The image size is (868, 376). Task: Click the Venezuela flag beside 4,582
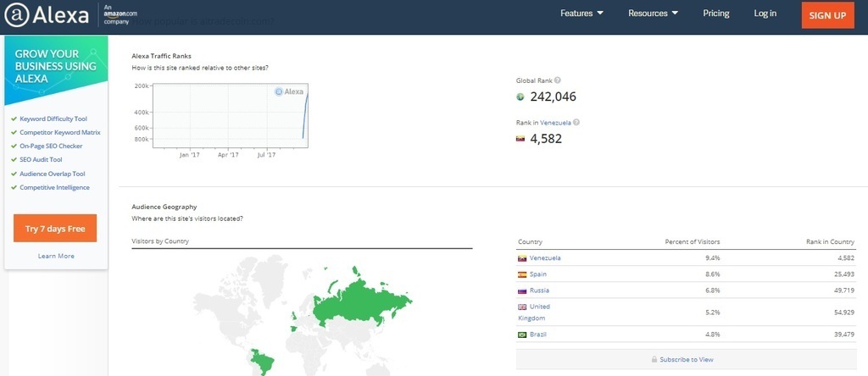(520, 140)
